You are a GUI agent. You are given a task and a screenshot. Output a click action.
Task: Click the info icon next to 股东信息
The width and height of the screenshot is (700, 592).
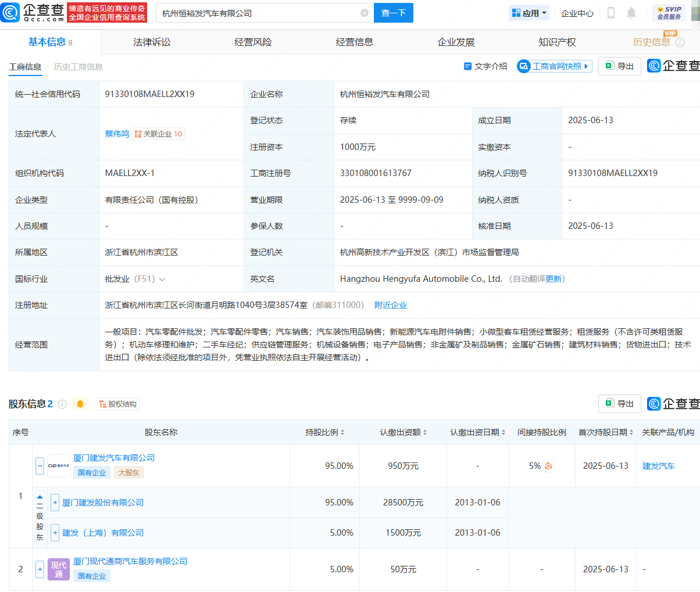tap(62, 404)
